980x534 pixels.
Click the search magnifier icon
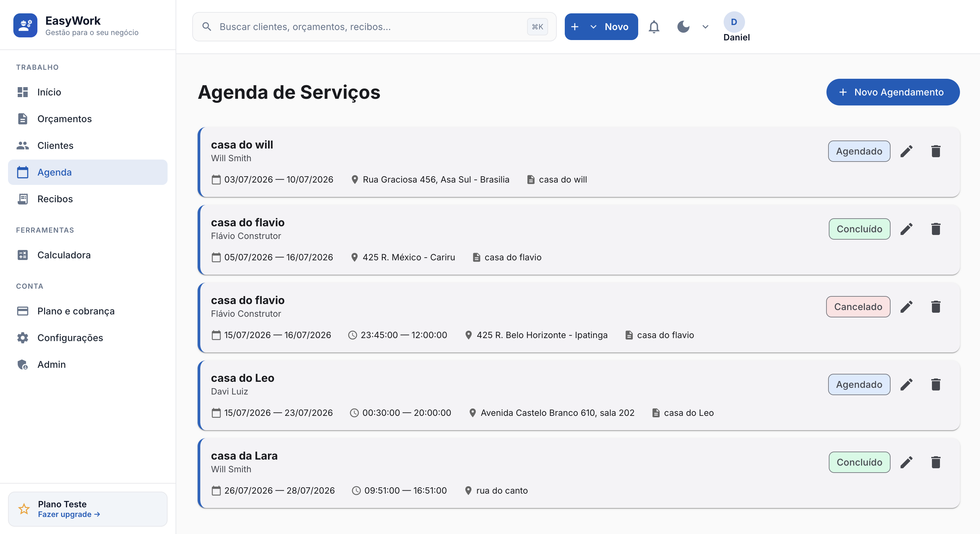coord(207,27)
